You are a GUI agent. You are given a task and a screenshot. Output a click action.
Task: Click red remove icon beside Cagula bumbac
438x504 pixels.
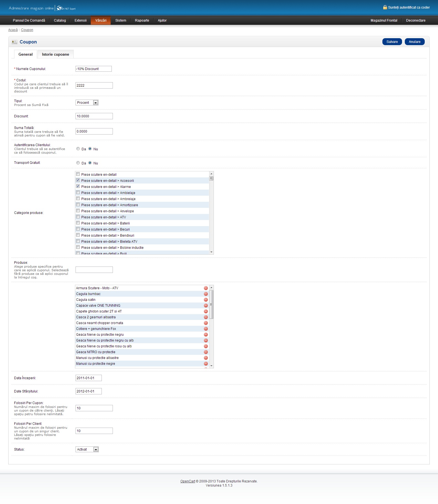(x=206, y=294)
